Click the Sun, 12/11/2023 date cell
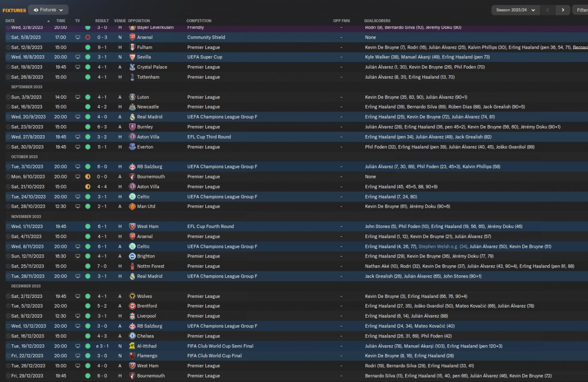This screenshot has width=588, height=382. (28, 257)
